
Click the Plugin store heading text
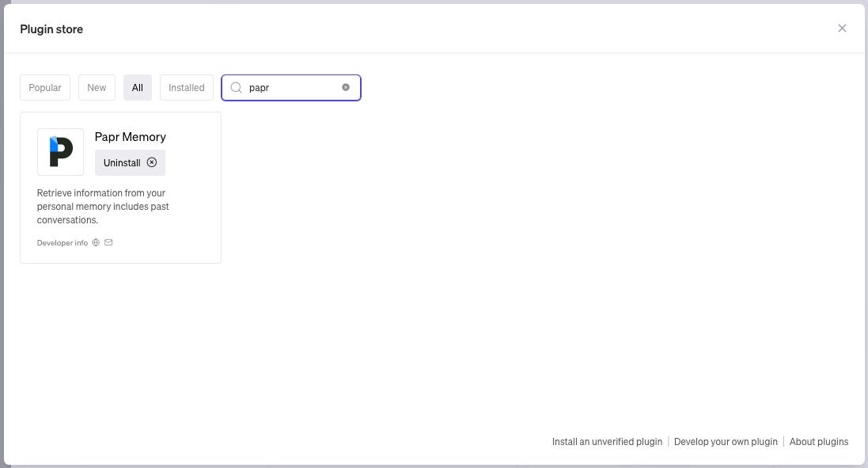pyautogui.click(x=51, y=29)
